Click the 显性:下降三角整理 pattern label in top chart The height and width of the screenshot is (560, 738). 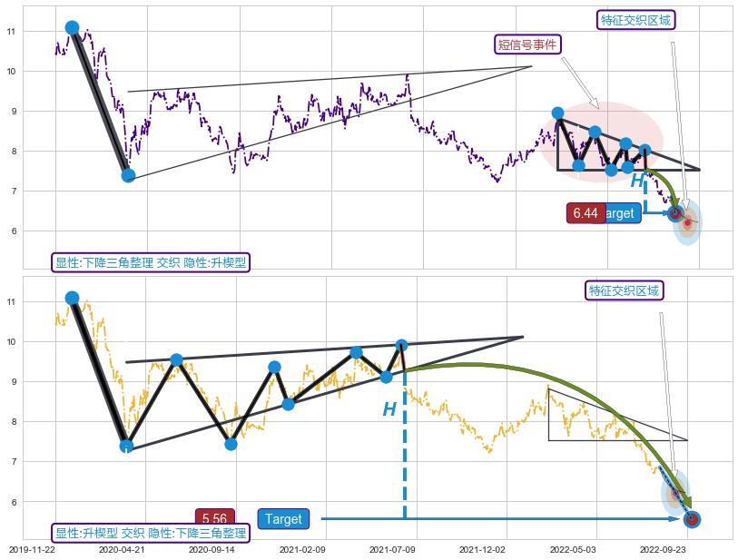[151, 262]
